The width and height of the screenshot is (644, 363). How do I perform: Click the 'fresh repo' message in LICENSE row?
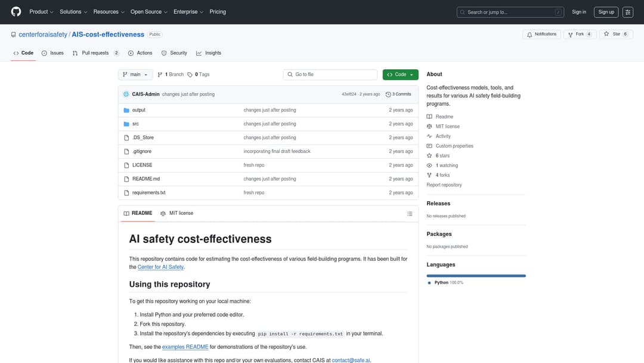pos(254,165)
